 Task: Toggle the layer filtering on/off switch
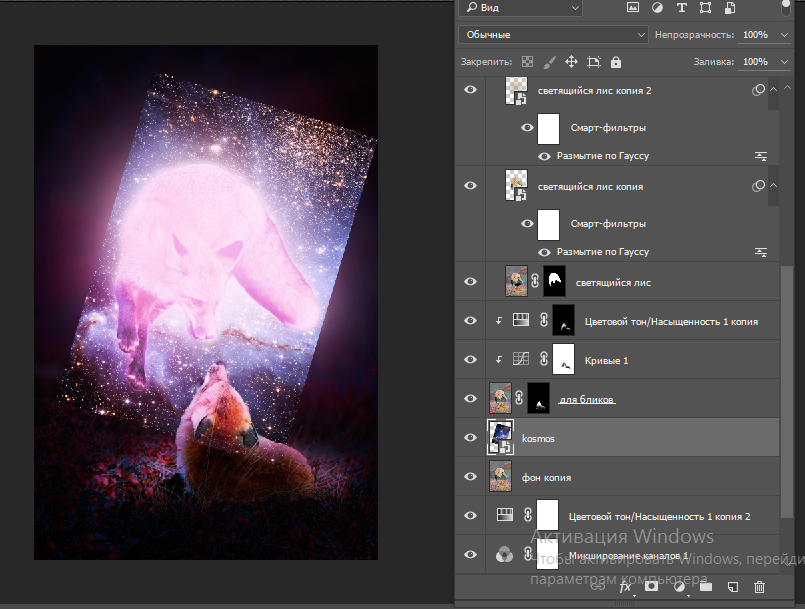[x=786, y=7]
